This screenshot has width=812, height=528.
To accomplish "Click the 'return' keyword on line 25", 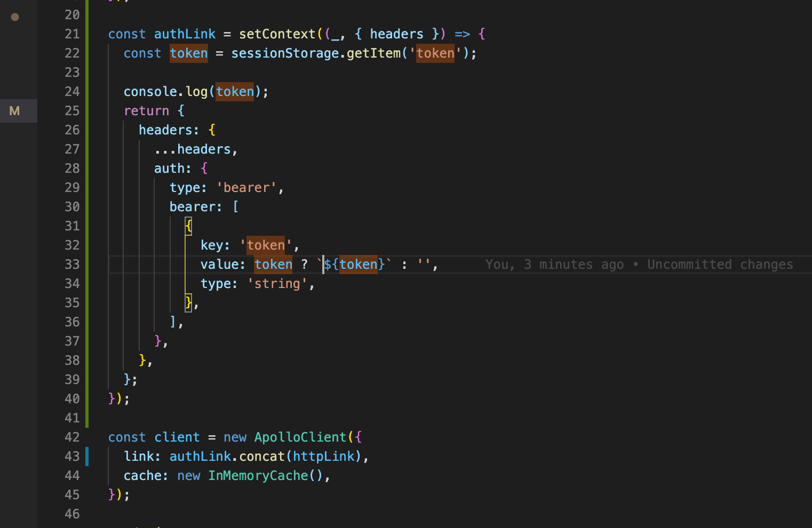I will [x=146, y=111].
